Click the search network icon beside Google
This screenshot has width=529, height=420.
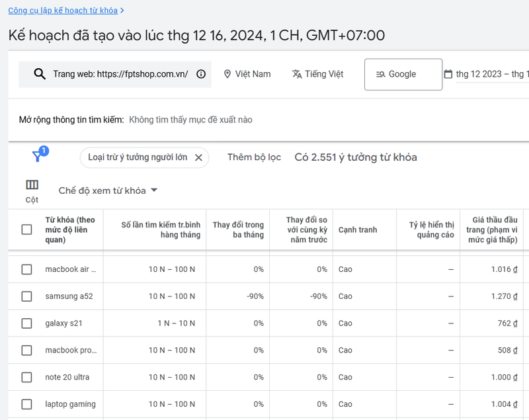coord(381,74)
